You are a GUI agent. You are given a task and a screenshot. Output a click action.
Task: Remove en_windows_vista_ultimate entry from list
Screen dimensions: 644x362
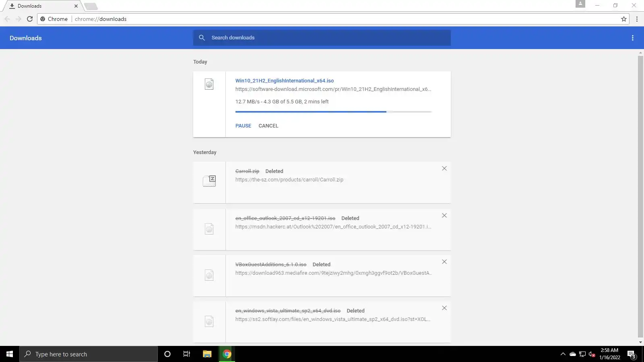click(444, 308)
